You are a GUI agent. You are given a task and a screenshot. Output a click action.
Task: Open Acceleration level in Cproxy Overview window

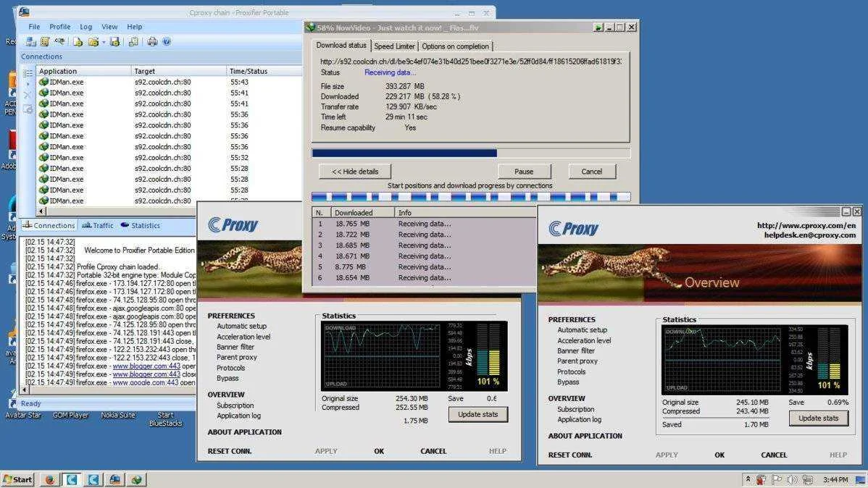coord(584,341)
